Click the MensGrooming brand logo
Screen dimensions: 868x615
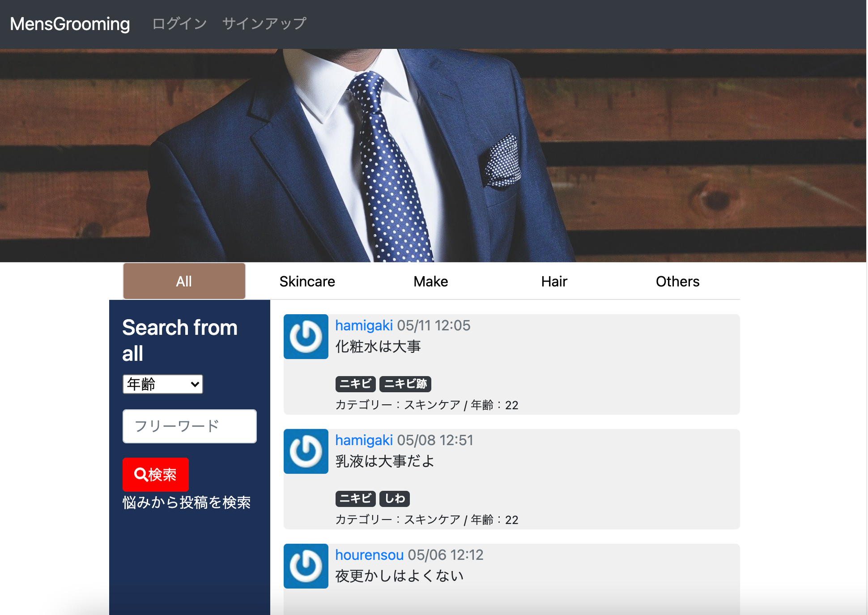(x=70, y=24)
